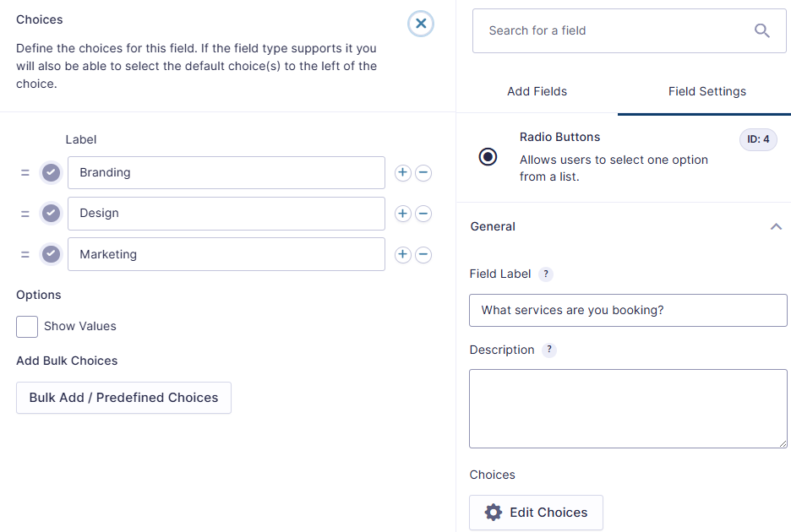This screenshot has width=791, height=532.
Task: Remove the Design choice row
Action: (423, 213)
